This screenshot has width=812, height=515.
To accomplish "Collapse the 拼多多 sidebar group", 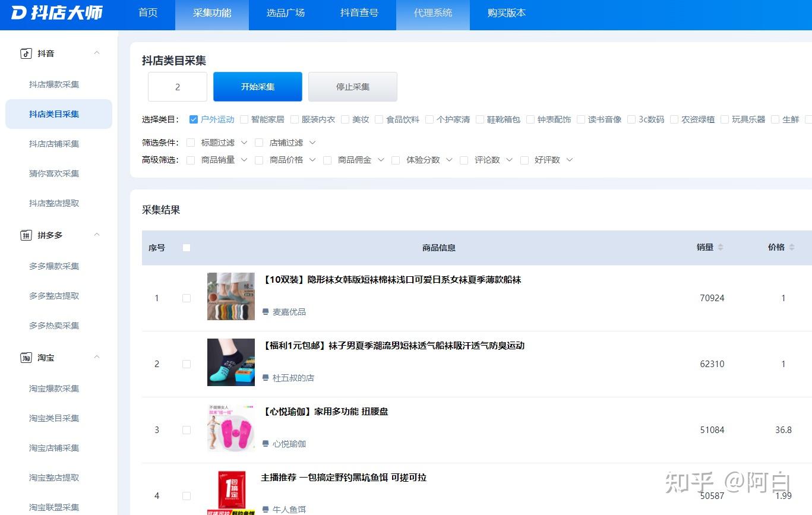I will tap(97, 235).
